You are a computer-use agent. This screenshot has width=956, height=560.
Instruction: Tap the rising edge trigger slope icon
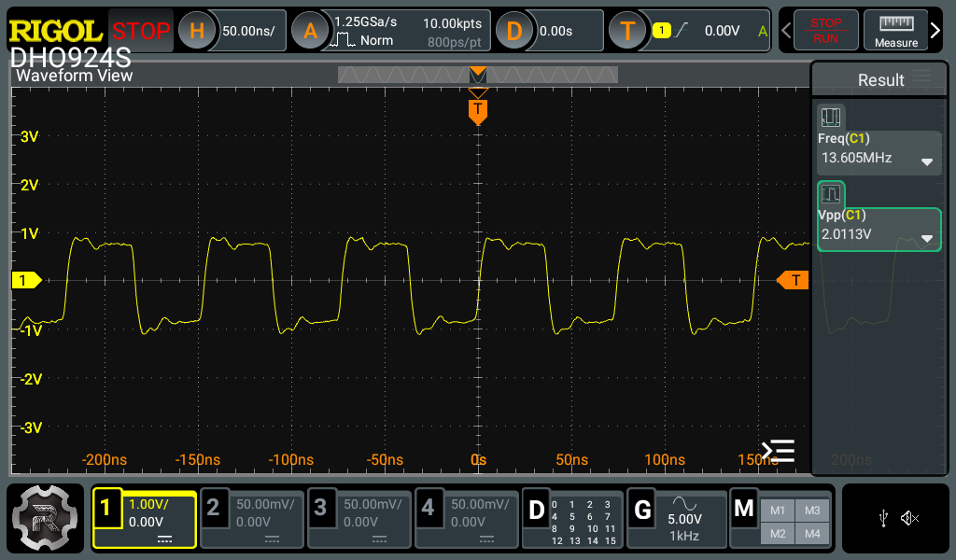[x=682, y=30]
